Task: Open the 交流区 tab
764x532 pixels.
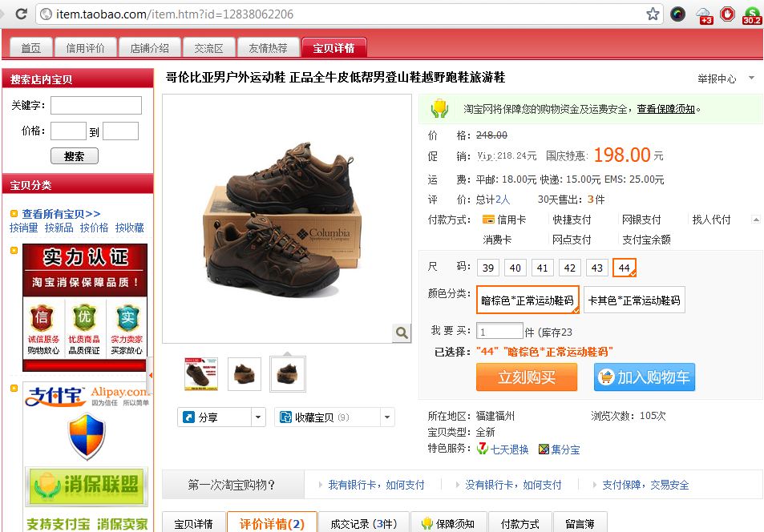Action: (x=208, y=48)
